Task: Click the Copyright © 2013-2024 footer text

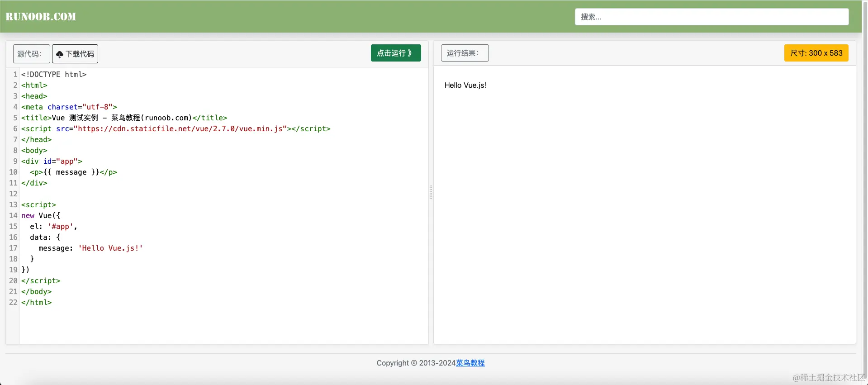Action: pyautogui.click(x=416, y=363)
